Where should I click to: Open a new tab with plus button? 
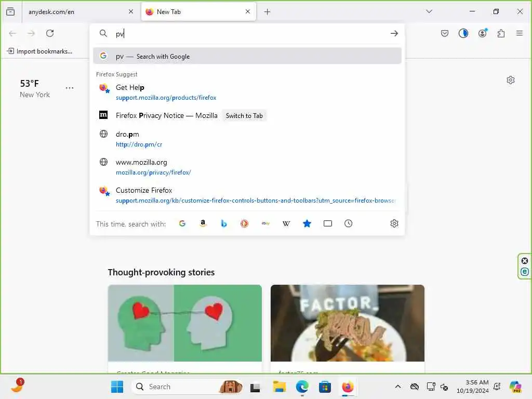[268, 12]
